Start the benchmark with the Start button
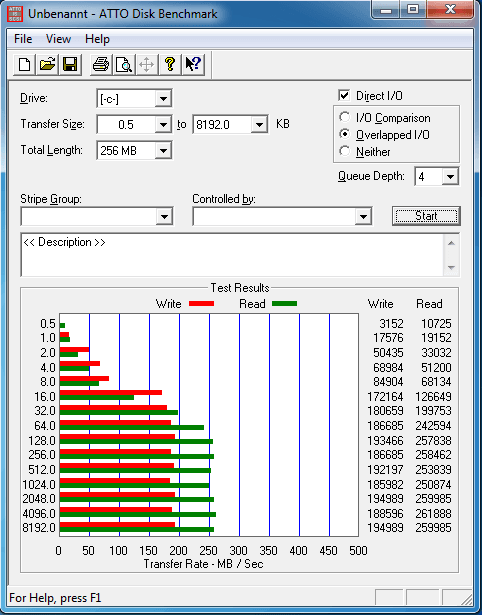 pyautogui.click(x=426, y=216)
